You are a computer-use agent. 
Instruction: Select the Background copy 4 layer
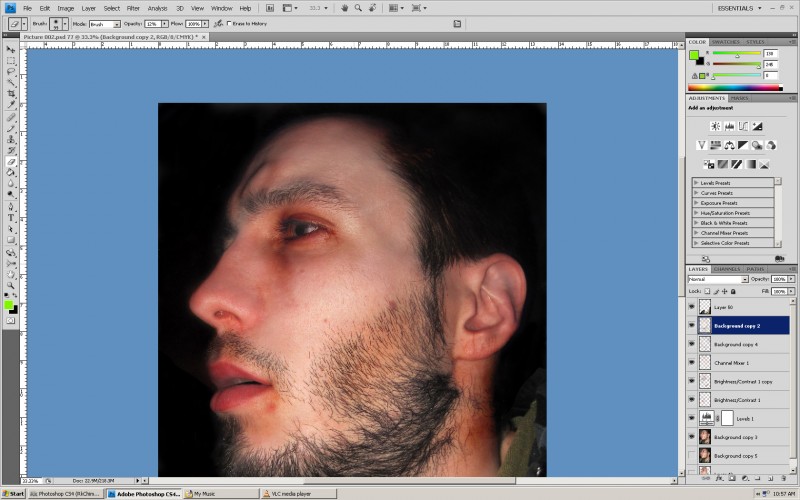(744, 344)
